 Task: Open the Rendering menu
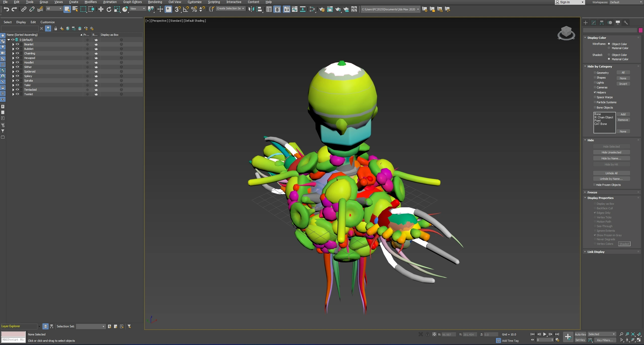155,2
